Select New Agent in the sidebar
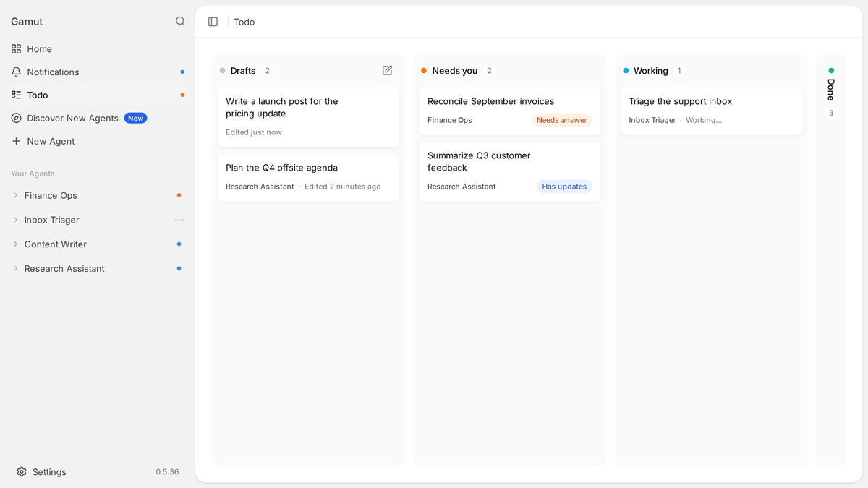This screenshot has height=488, width=868. click(98, 141)
